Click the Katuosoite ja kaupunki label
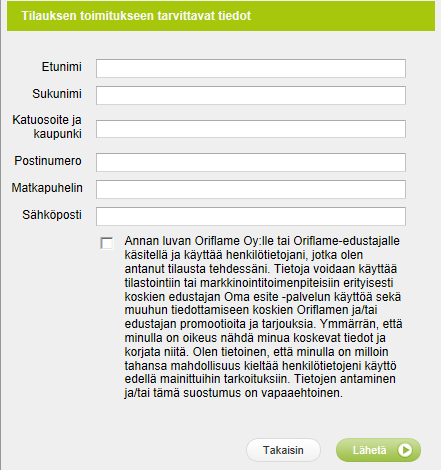This screenshot has width=441, height=470. 47,127
